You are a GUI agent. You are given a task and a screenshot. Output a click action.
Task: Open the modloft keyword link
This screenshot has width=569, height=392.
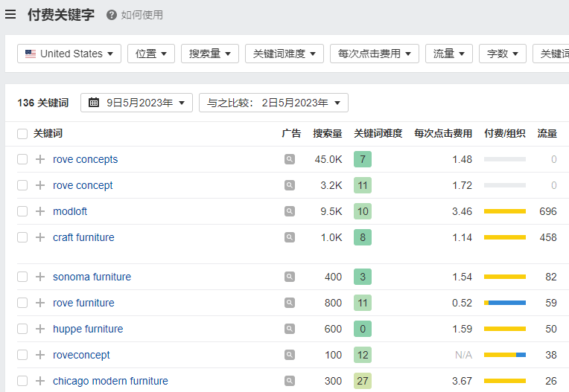pyautogui.click(x=70, y=211)
